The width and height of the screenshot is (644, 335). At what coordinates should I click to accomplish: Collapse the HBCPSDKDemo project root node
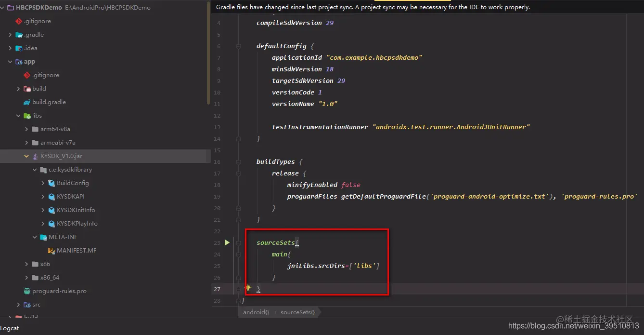3,8
